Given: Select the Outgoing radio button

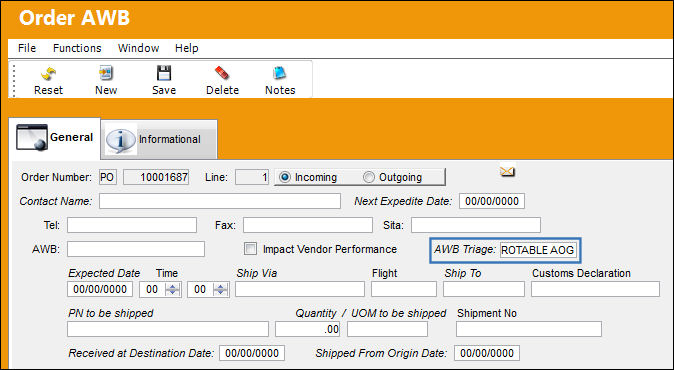Looking at the screenshot, I should [x=368, y=177].
